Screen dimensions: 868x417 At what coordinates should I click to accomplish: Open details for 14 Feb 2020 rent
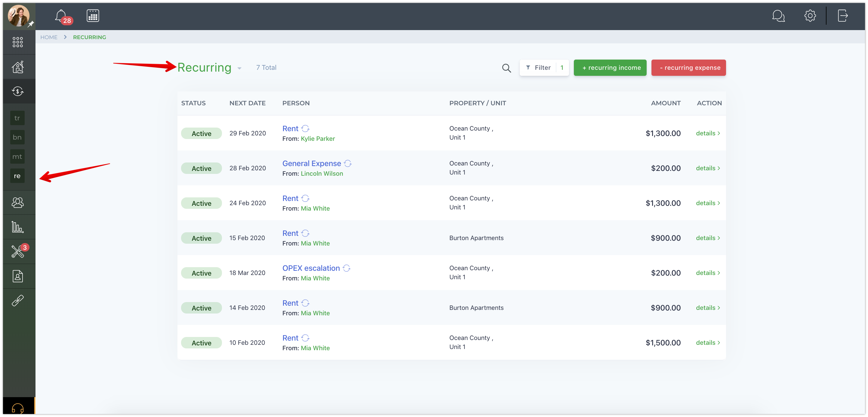(708, 308)
